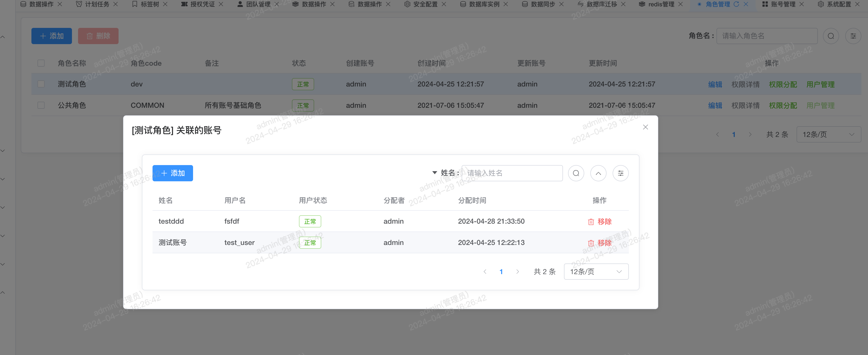This screenshot has width=868, height=355.
Task: Click the '2024-04-28 21:33:50' assignment time
Action: point(491,222)
